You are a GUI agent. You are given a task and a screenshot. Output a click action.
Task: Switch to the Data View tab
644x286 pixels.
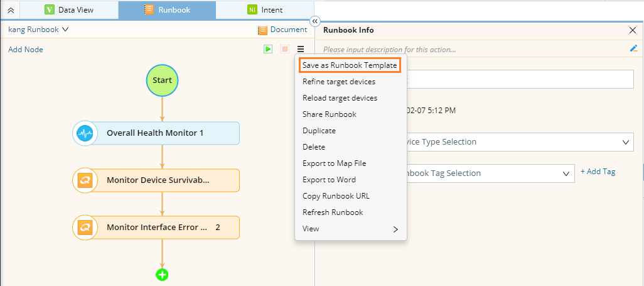[x=69, y=10]
